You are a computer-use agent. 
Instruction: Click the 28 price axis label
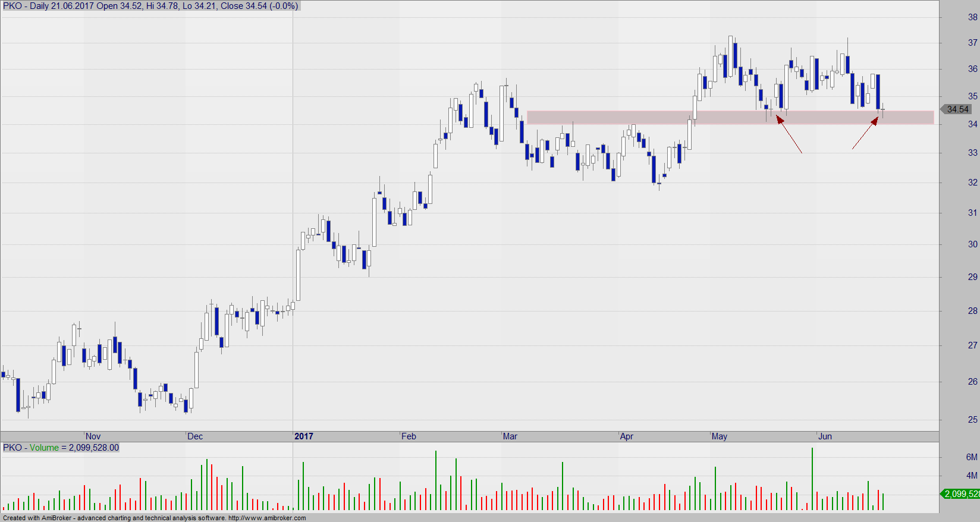(x=972, y=311)
